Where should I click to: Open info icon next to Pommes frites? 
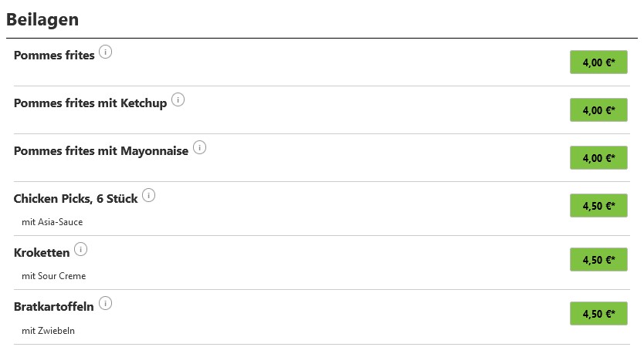[x=105, y=52]
